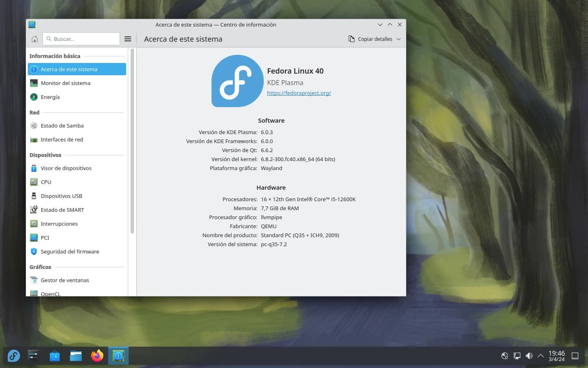The width and height of the screenshot is (588, 368).
Task: Expand the Copiar detalles dropdown arrow
Action: tap(399, 39)
